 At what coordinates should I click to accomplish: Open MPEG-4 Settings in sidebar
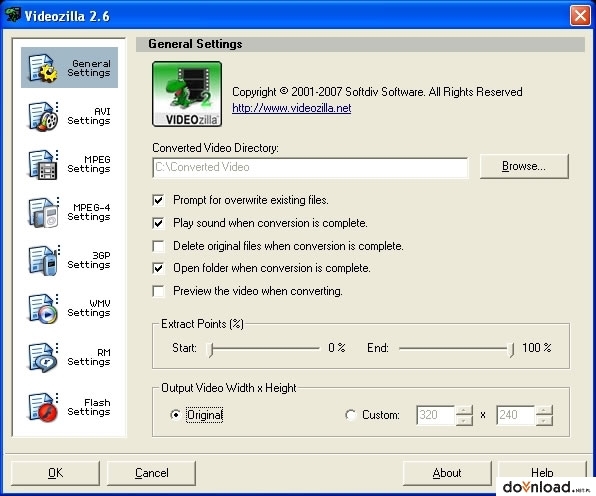coord(70,212)
